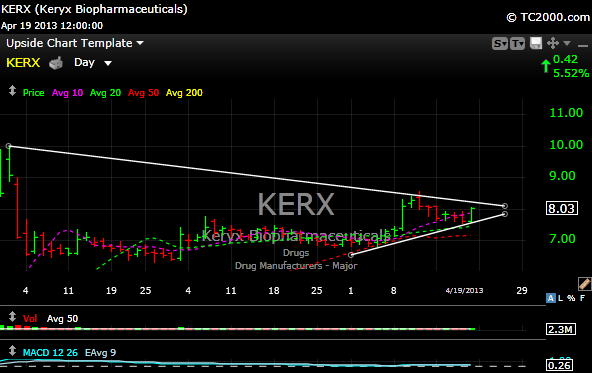
Task: Click the minimize dash at chart top right
Action: click(x=583, y=45)
